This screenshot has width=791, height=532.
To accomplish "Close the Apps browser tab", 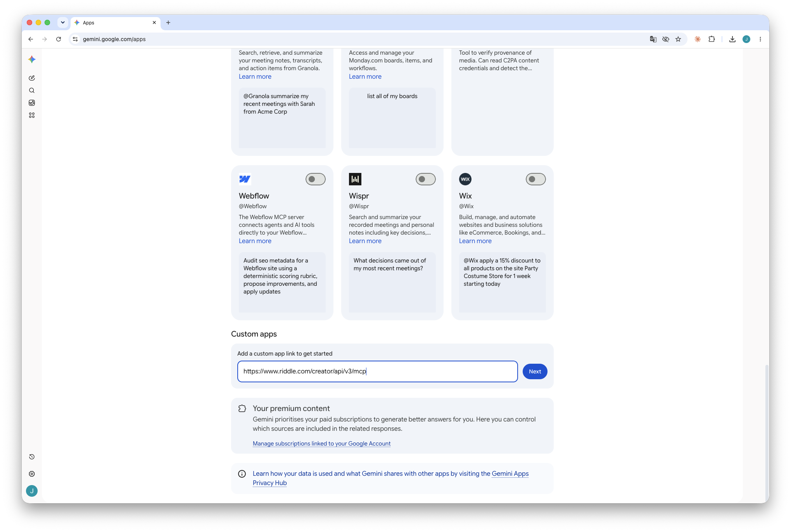I will pos(154,22).
